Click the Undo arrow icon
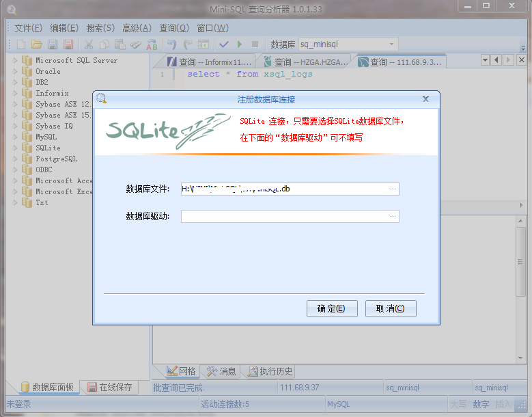 172,44
